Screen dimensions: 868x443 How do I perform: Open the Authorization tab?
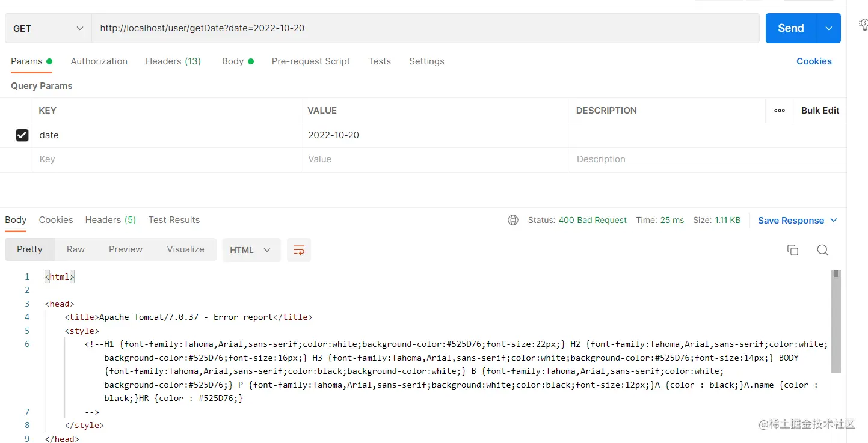(x=99, y=61)
